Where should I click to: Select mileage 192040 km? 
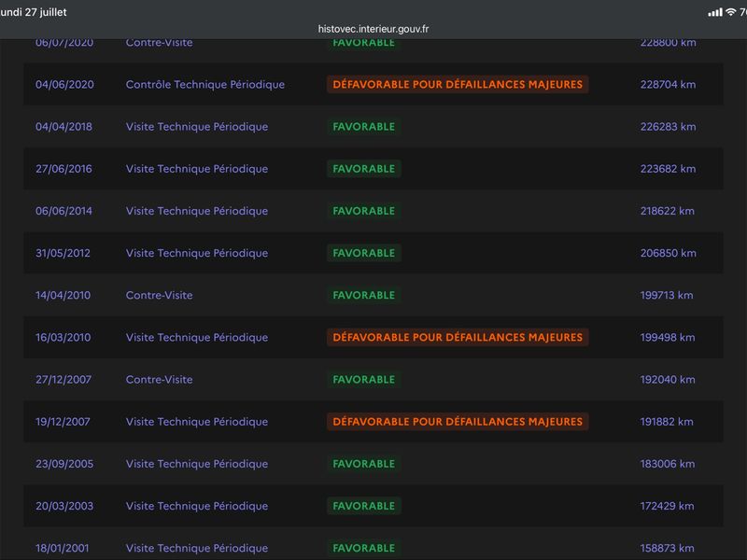668,380
